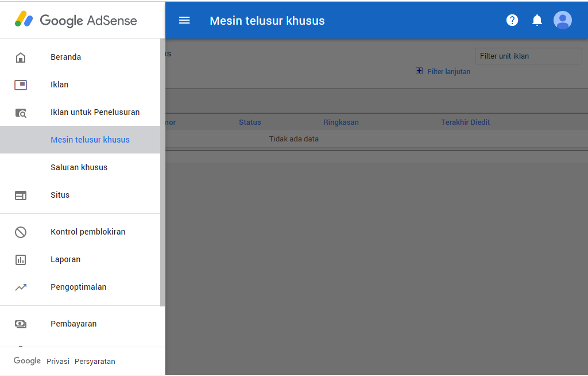This screenshot has width=588, height=376.
Task: Select the Kontrol pemblokiran icon
Action: 21,232
